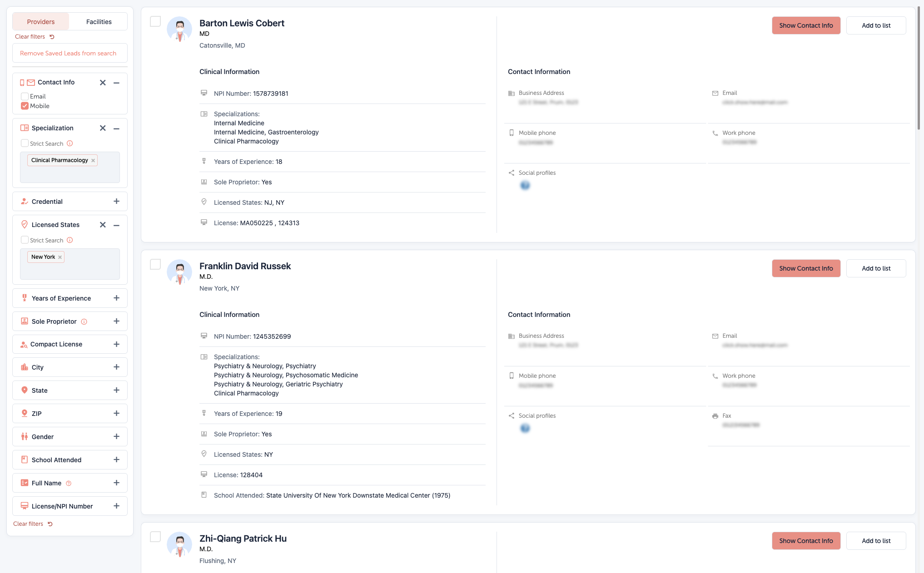The image size is (924, 573).
Task: Collapse the Licensed States filter section
Action: pos(116,225)
